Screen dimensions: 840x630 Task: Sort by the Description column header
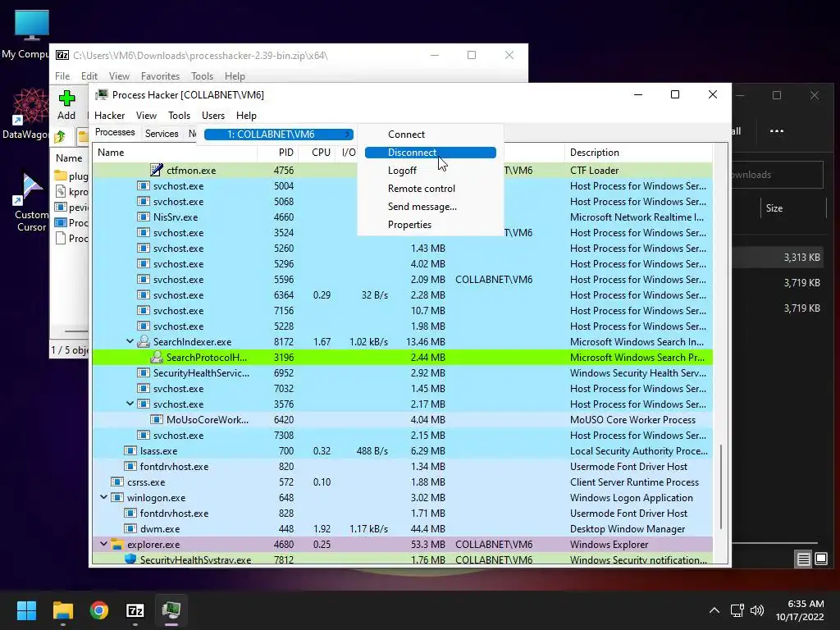(x=638, y=153)
